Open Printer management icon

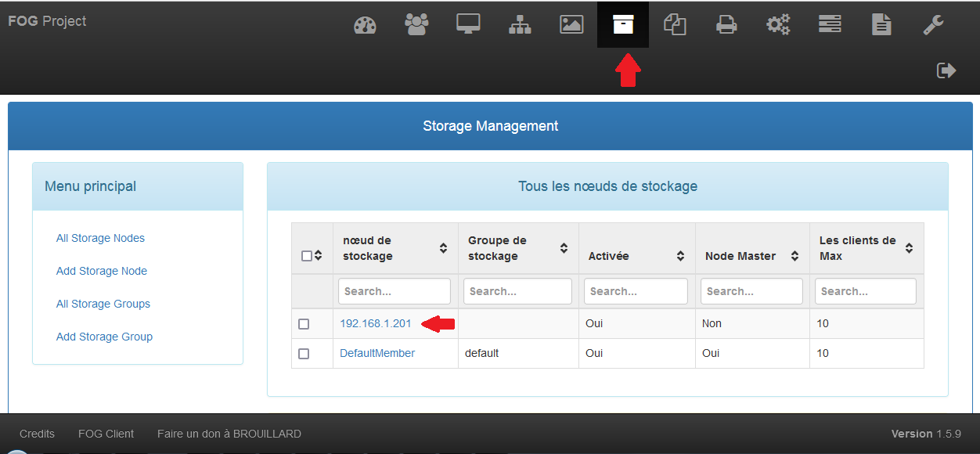726,25
